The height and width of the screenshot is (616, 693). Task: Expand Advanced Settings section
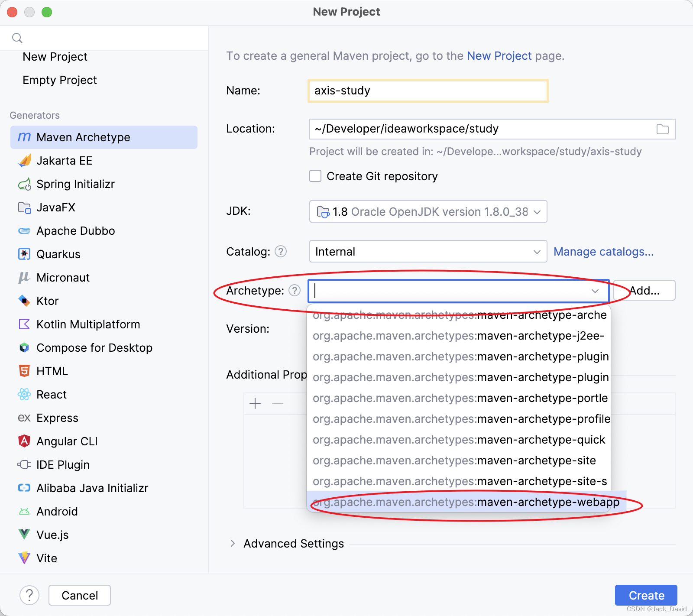click(x=233, y=543)
